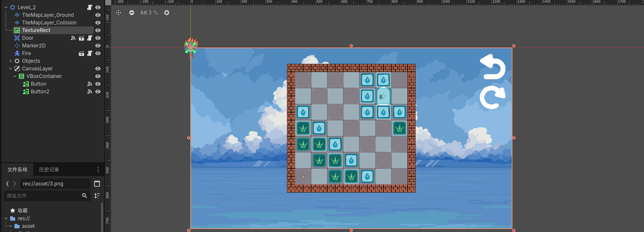
Task: Show signals connected to Button
Action: point(90,84)
